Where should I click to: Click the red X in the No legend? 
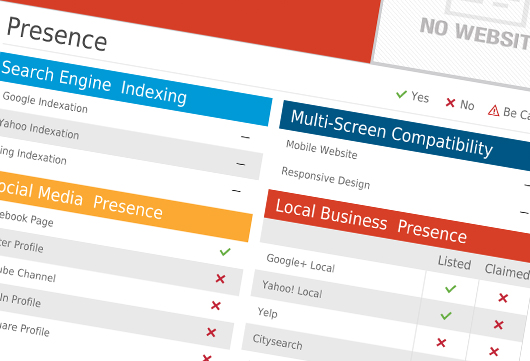(450, 102)
